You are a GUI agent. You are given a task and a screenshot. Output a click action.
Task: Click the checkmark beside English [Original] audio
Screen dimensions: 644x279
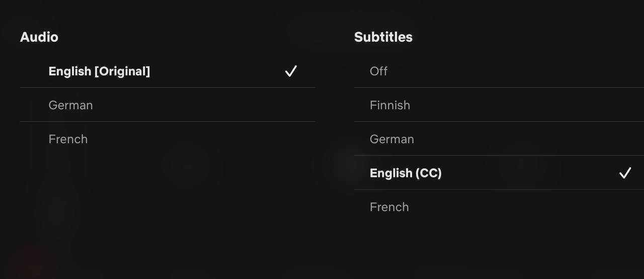coord(291,71)
